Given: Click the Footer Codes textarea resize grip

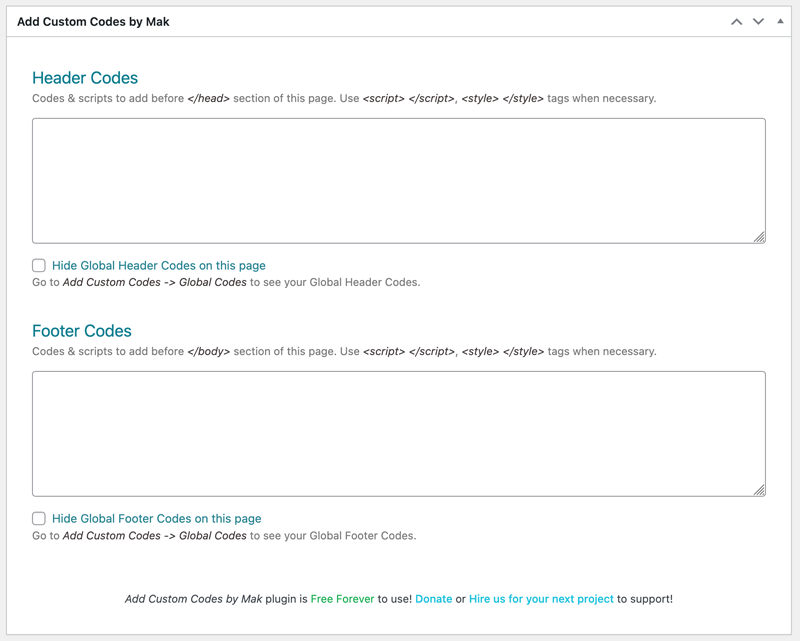Looking at the screenshot, I should coord(760,489).
